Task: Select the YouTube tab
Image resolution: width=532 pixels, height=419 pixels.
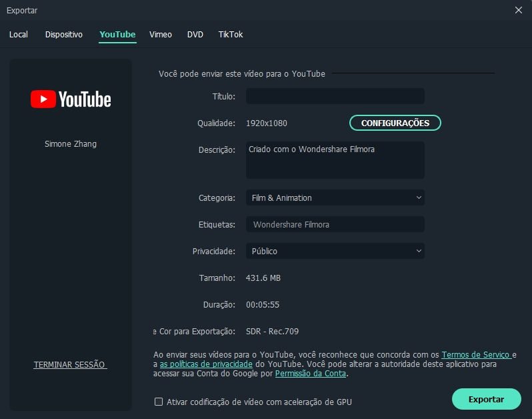Action: click(117, 34)
